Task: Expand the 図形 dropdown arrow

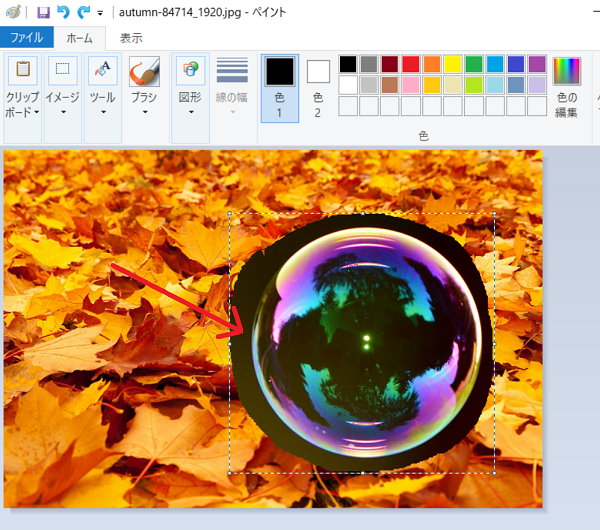Action: (x=191, y=112)
